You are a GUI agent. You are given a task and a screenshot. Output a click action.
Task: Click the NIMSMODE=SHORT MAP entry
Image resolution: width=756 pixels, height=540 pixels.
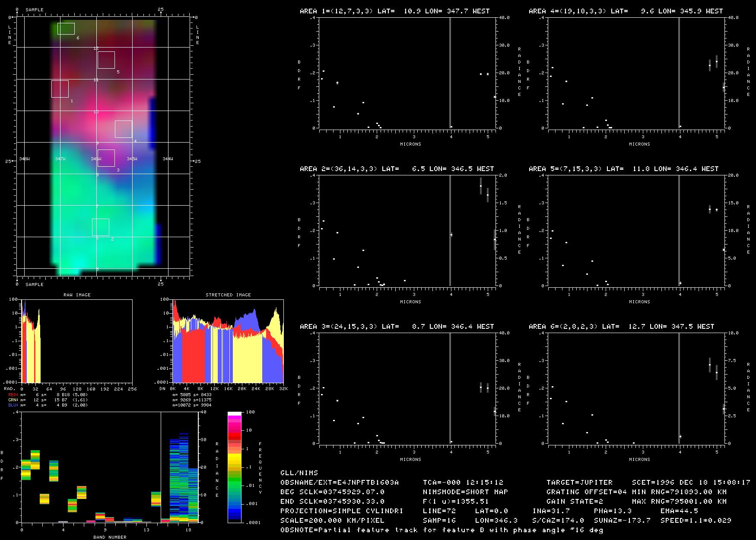point(466,492)
